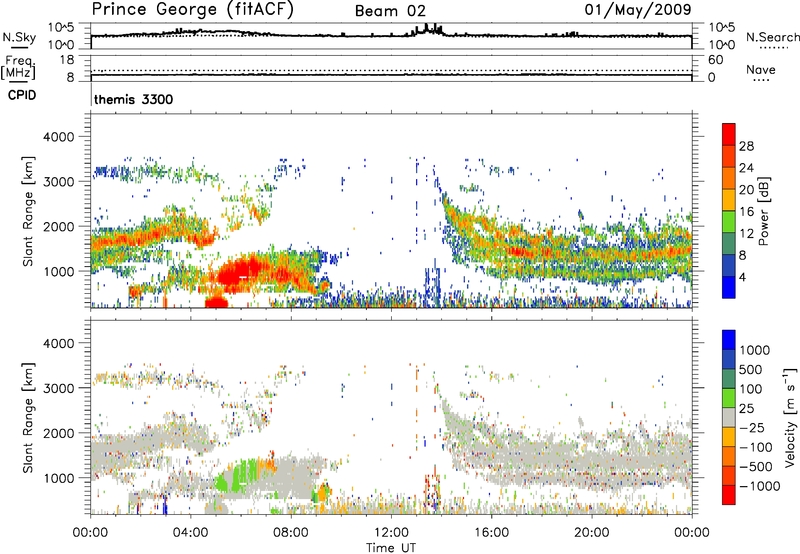Click the 'Nave' legend label
Screen dimensions: 800x554
[x=761, y=70]
